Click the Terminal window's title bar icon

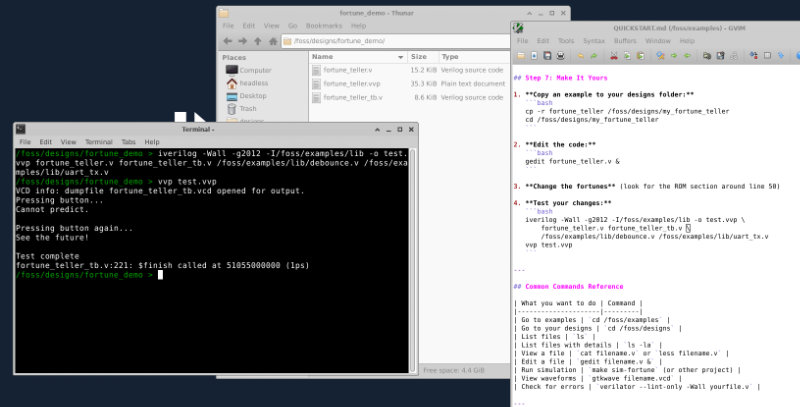21,129
